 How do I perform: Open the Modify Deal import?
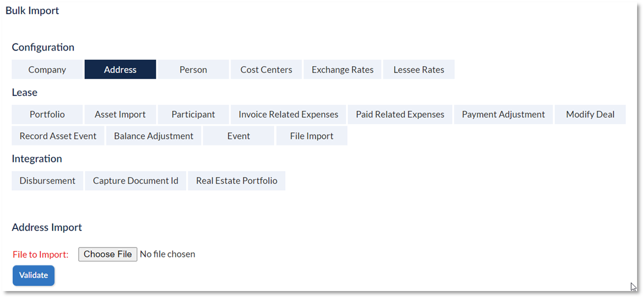pyautogui.click(x=590, y=114)
